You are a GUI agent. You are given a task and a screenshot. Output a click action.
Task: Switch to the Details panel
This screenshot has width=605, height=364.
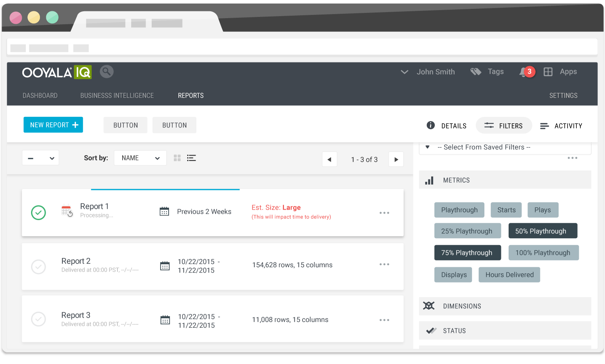(x=446, y=126)
